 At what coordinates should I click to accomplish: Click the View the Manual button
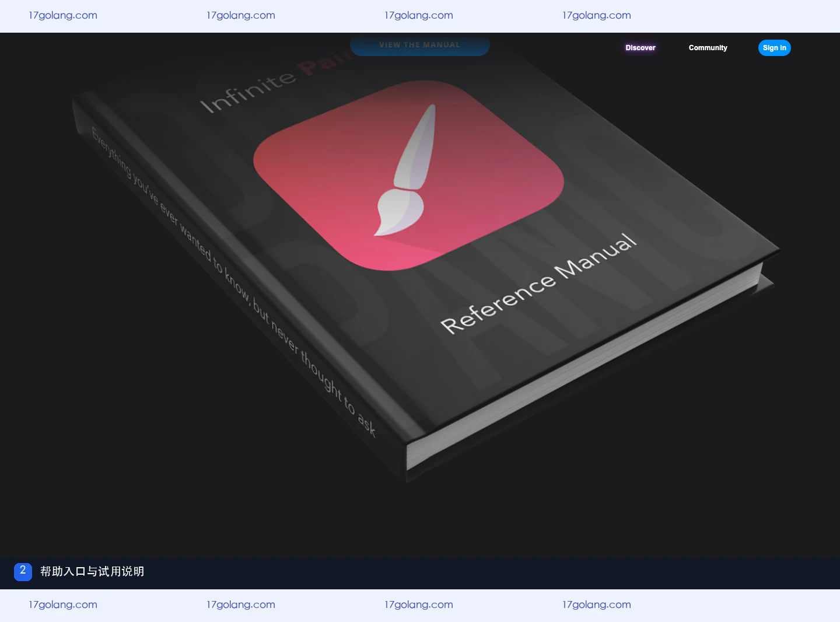(419, 45)
